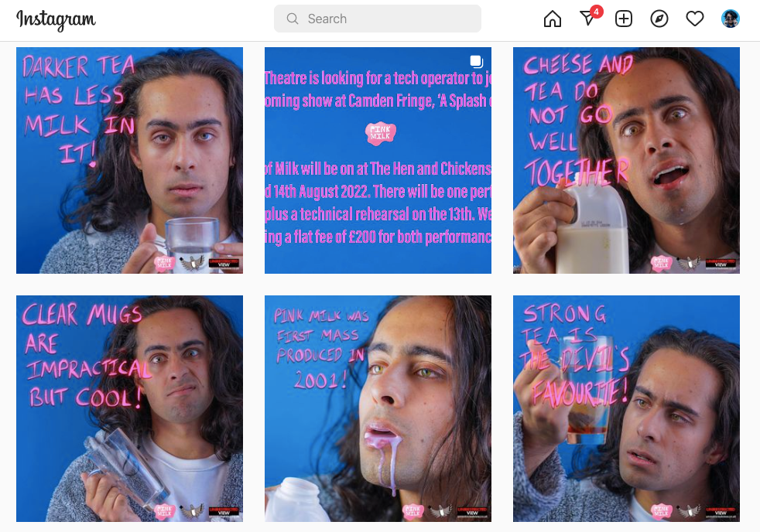The height and width of the screenshot is (532, 760).
Task: Click the Instagram logo
Action: coord(56,20)
